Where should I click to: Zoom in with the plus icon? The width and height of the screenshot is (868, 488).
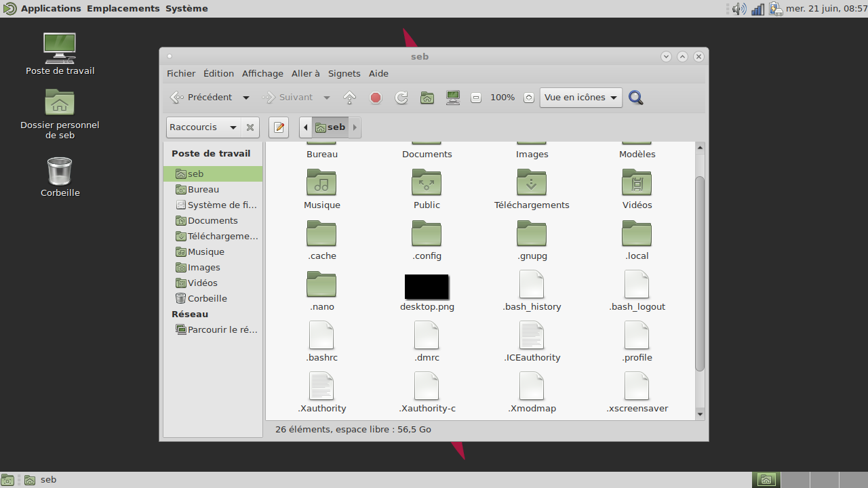[x=529, y=98]
